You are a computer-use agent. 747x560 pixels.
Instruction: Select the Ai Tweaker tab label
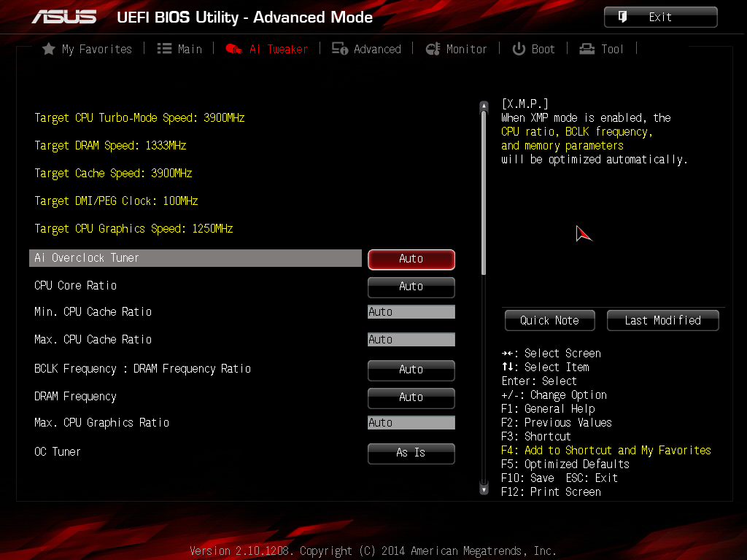coord(278,49)
